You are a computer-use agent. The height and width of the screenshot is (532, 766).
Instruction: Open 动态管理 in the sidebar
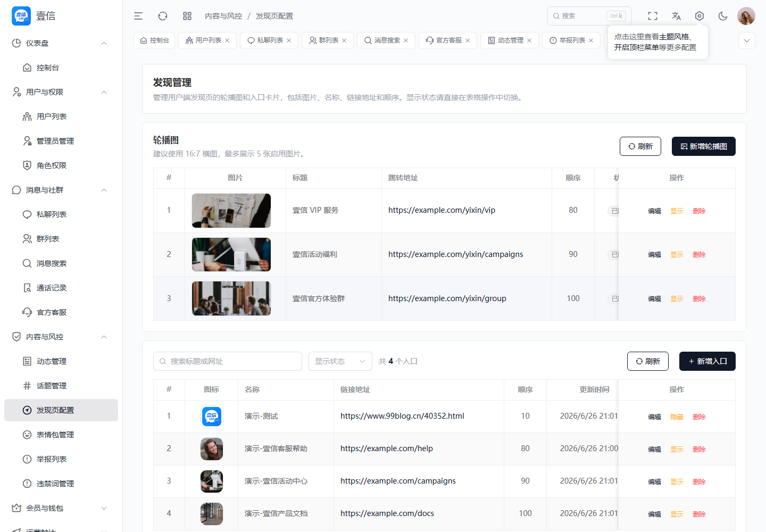click(61, 361)
